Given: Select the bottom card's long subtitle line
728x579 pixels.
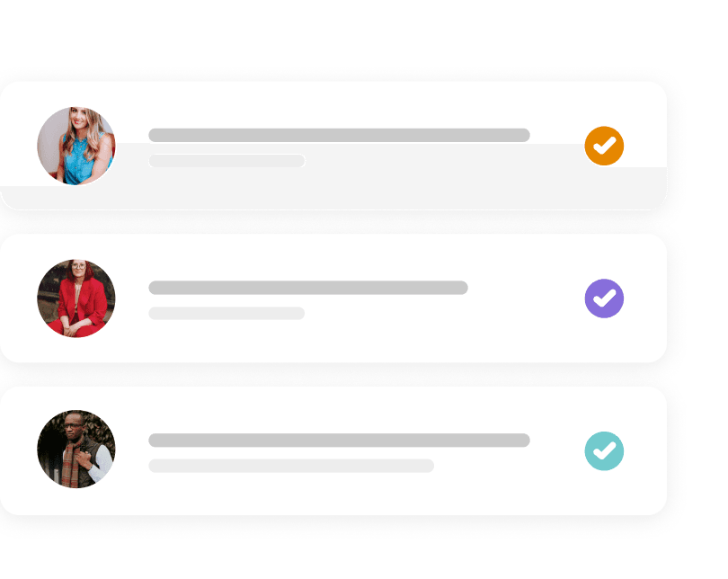Looking at the screenshot, I should pos(291,466).
